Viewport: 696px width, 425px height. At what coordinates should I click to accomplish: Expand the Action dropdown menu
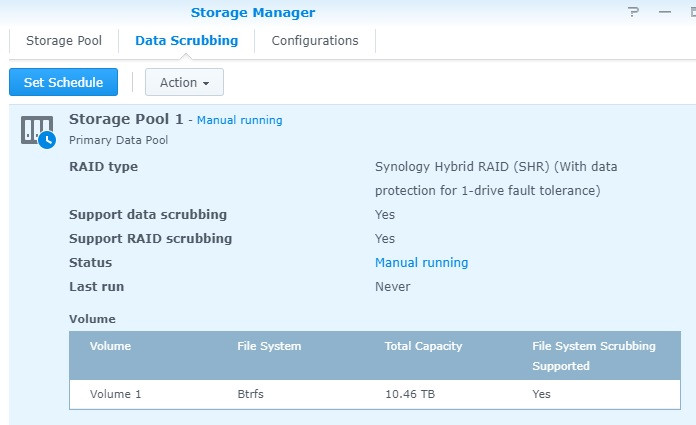(x=184, y=82)
